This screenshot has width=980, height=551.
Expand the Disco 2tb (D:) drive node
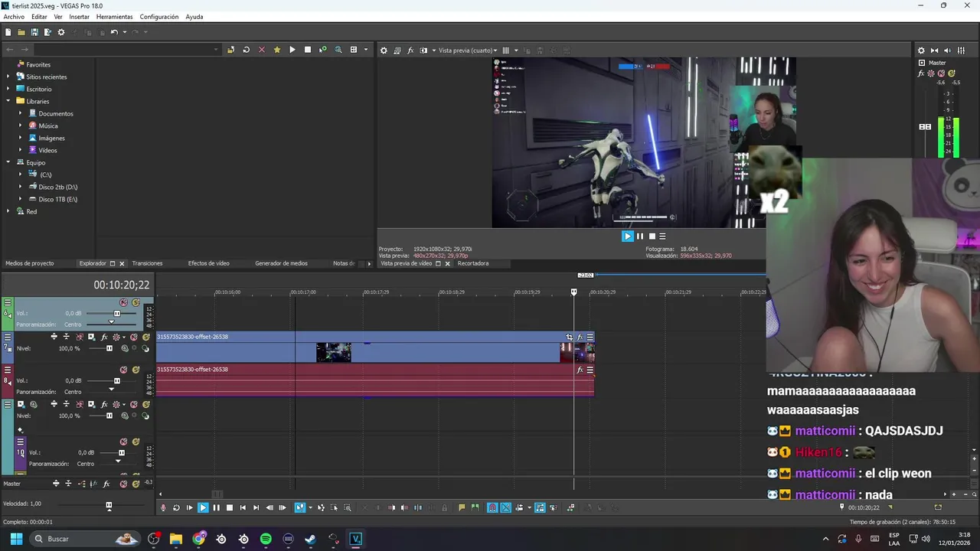coord(21,187)
